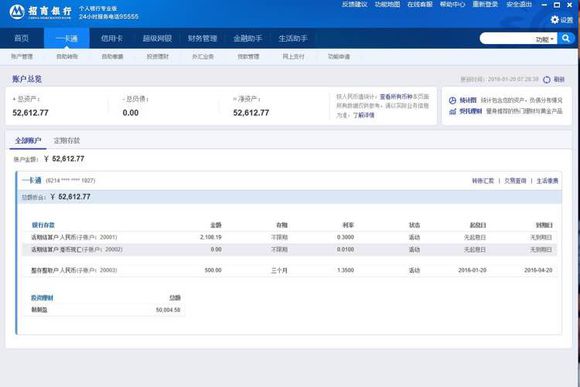Image resolution: width=580 pixels, height=387 pixels.
Task: Click 功能地图 in the title bar
Action: [x=387, y=4]
